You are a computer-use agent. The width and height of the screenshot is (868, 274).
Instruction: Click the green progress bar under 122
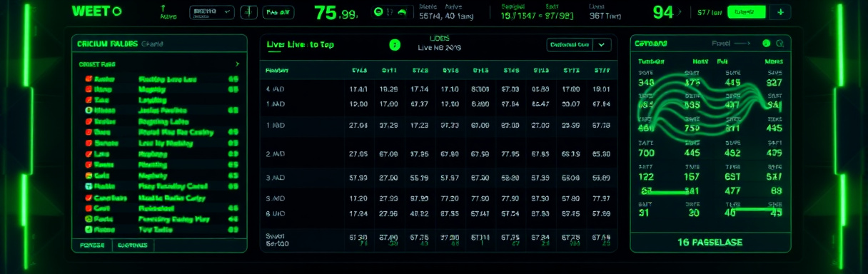pyautogui.click(x=667, y=192)
